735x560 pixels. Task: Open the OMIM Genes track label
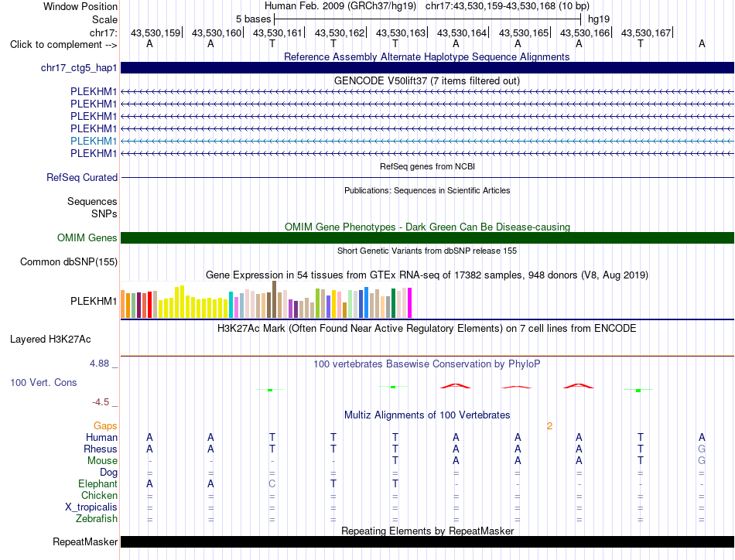coord(87,238)
